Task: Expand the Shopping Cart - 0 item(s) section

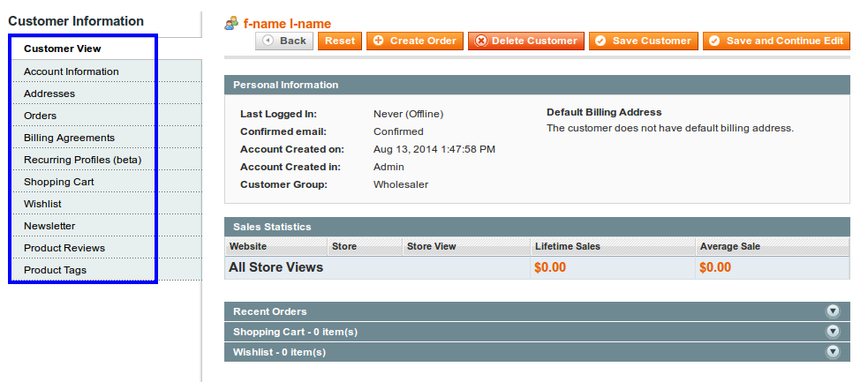Action: pos(832,332)
